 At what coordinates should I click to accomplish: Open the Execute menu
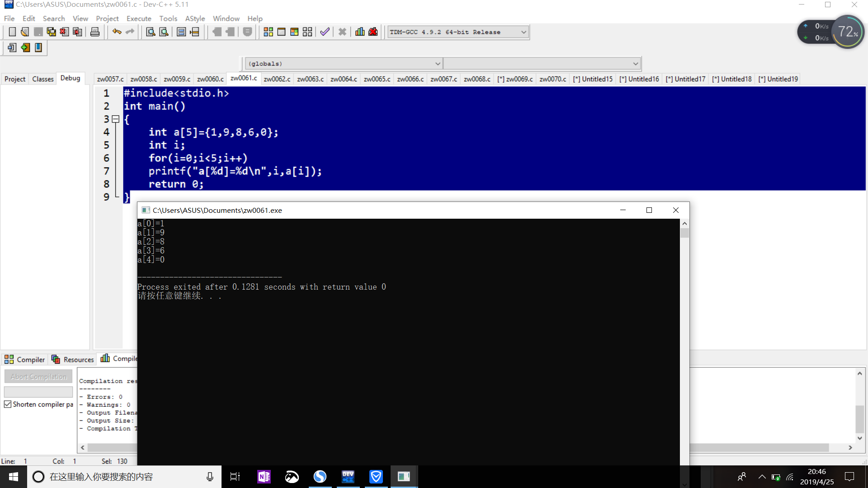(x=139, y=19)
